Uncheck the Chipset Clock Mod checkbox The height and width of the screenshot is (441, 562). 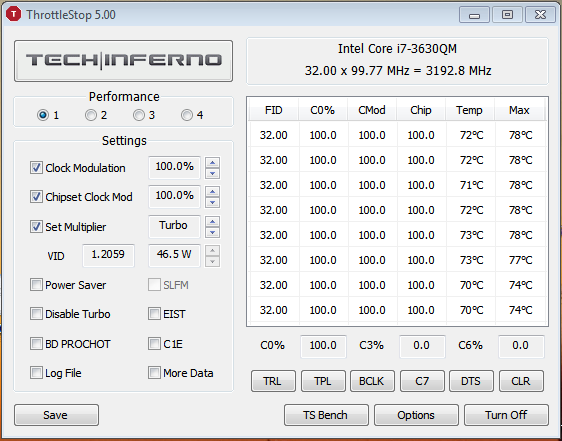[x=36, y=196]
